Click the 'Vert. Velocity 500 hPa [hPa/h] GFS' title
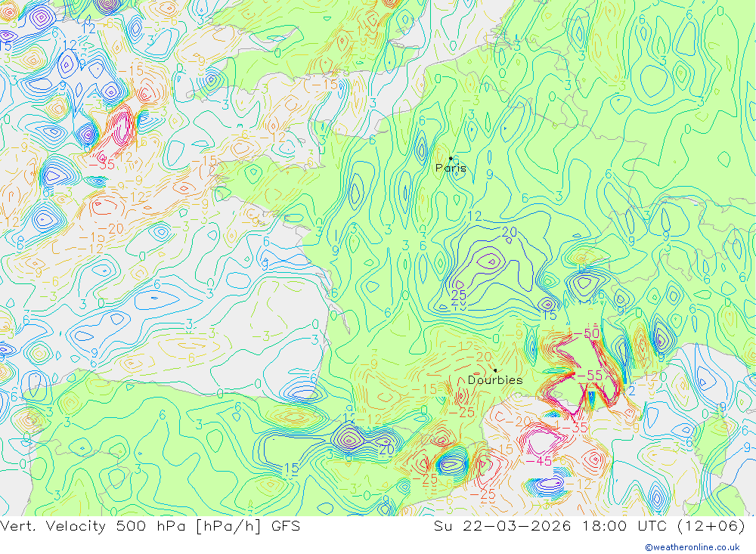Screen dimensions: 756x554 point(150,526)
